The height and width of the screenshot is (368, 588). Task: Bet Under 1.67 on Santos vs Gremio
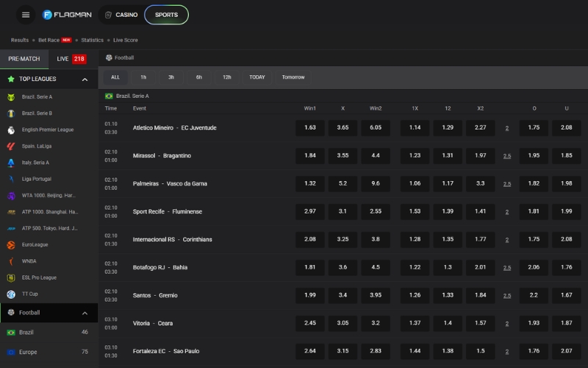566,295
